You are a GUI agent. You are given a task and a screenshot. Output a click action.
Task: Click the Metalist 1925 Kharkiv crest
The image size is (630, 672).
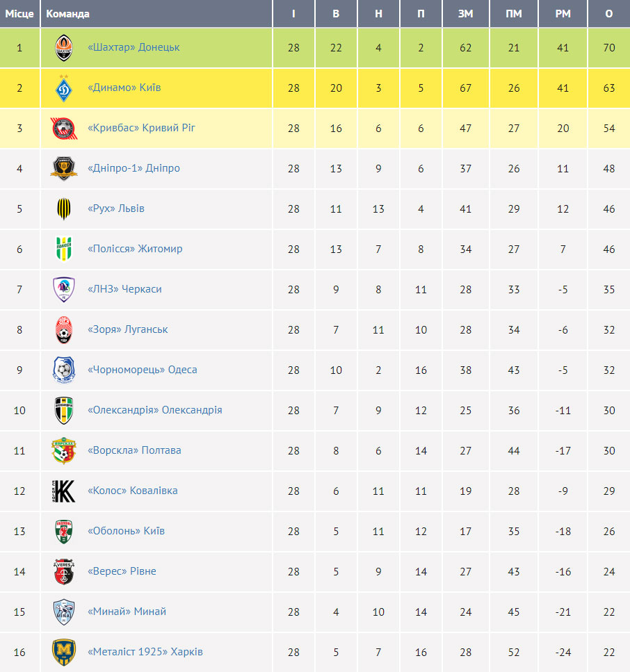[64, 652]
